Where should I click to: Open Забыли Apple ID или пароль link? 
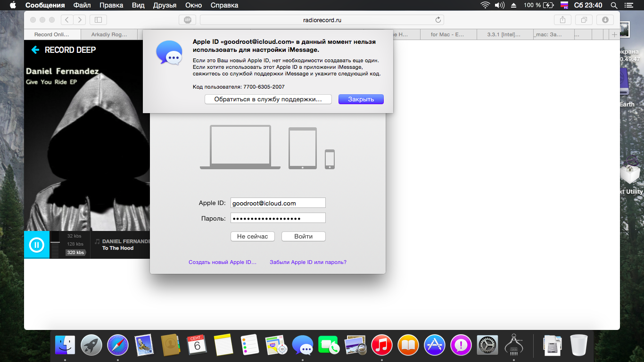(308, 262)
